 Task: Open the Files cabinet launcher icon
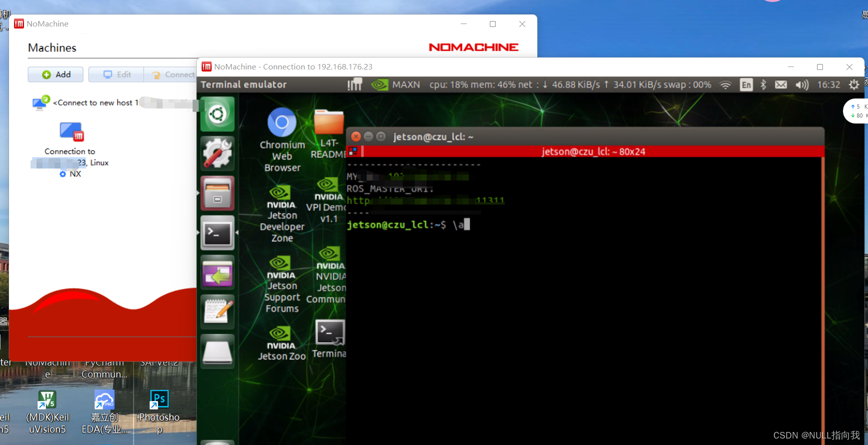pyautogui.click(x=218, y=193)
